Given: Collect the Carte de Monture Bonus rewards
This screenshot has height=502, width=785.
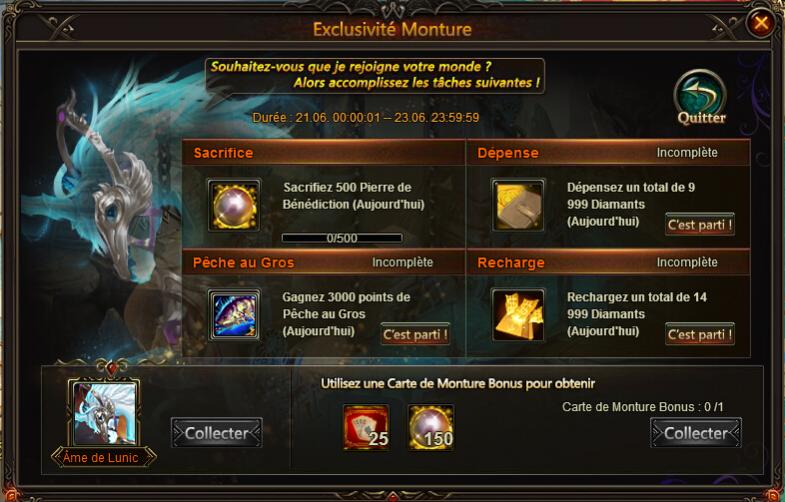Looking at the screenshot, I should point(696,433).
